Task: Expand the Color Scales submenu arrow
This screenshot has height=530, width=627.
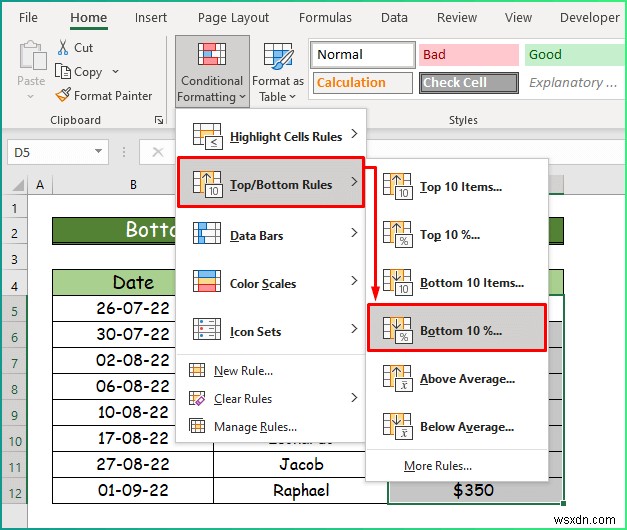Action: coord(354,281)
